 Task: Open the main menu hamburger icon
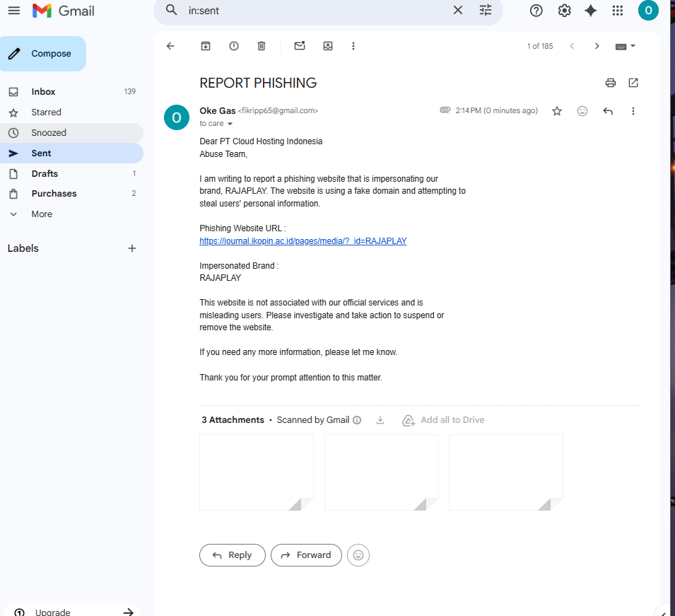tap(13, 11)
